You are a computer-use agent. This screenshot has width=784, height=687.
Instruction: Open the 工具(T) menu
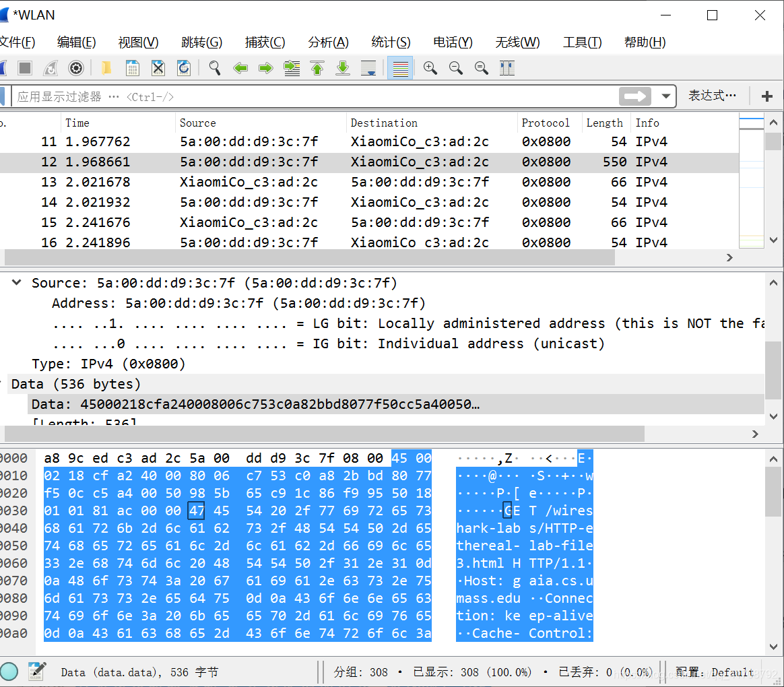pos(582,42)
